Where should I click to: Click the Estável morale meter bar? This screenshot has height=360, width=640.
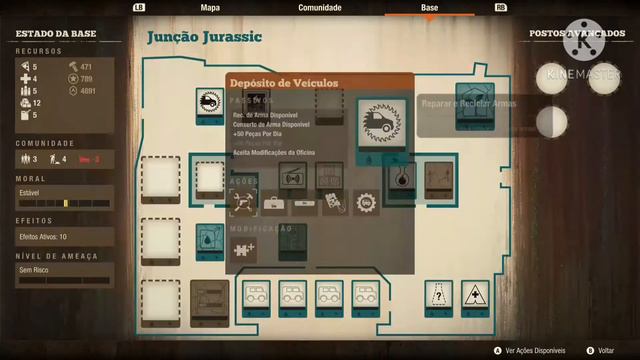[64, 203]
